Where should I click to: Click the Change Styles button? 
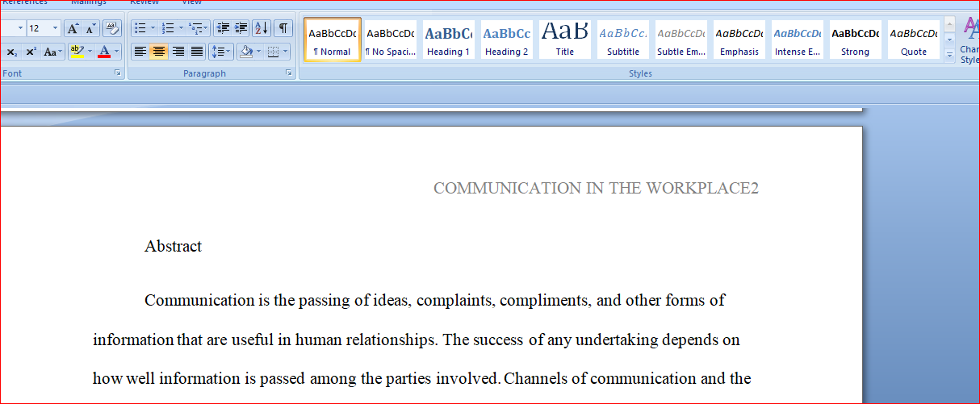point(970,40)
